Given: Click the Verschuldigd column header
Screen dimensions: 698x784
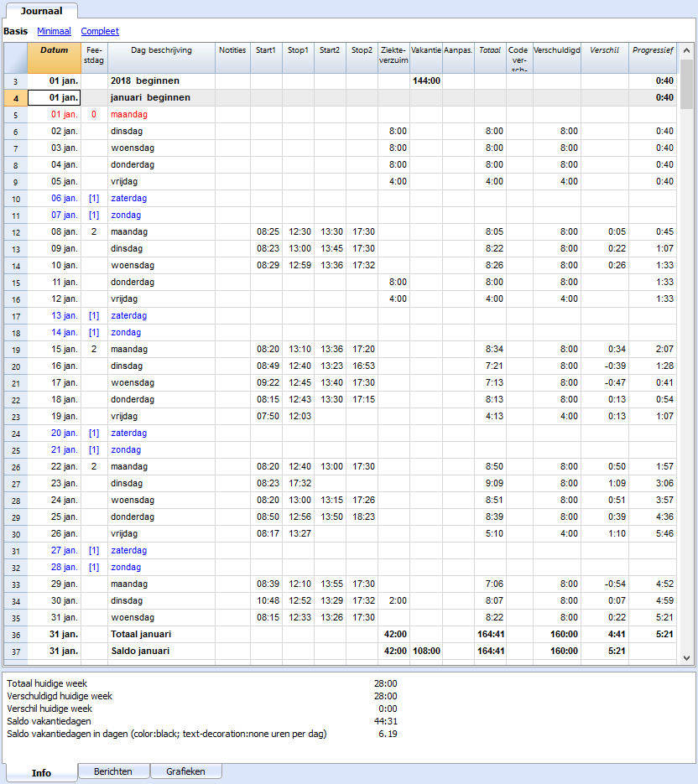Looking at the screenshot, I should coord(557,58).
